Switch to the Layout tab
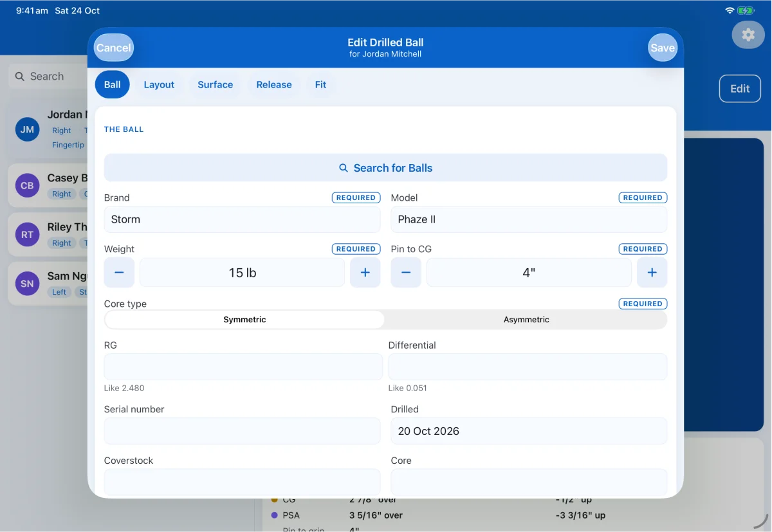 [x=159, y=85]
